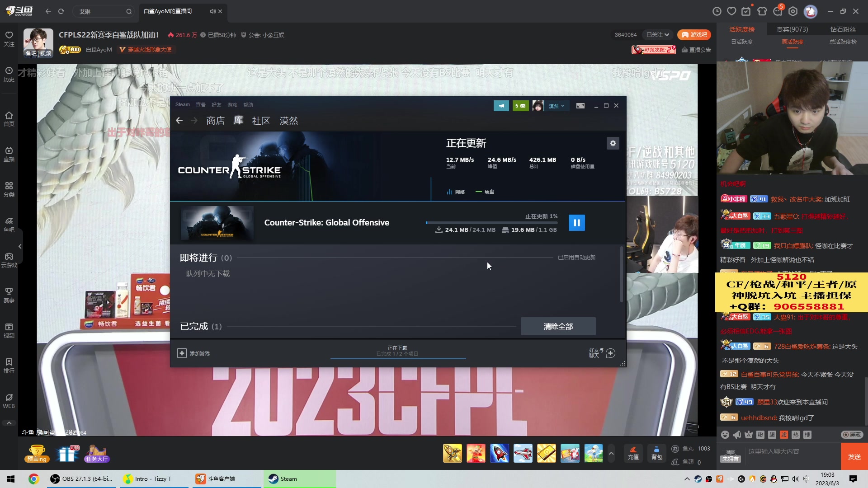Image resolution: width=868 pixels, height=488 pixels.
Task: Click the 充值 recharge button
Action: click(x=633, y=453)
